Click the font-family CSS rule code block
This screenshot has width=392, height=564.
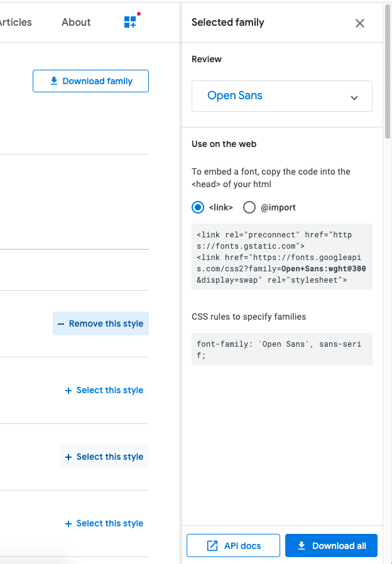281,349
